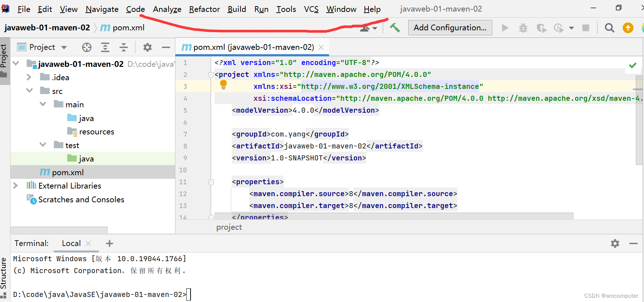This screenshot has height=302, width=644.
Task: Select the resources folder
Action: [97, 131]
